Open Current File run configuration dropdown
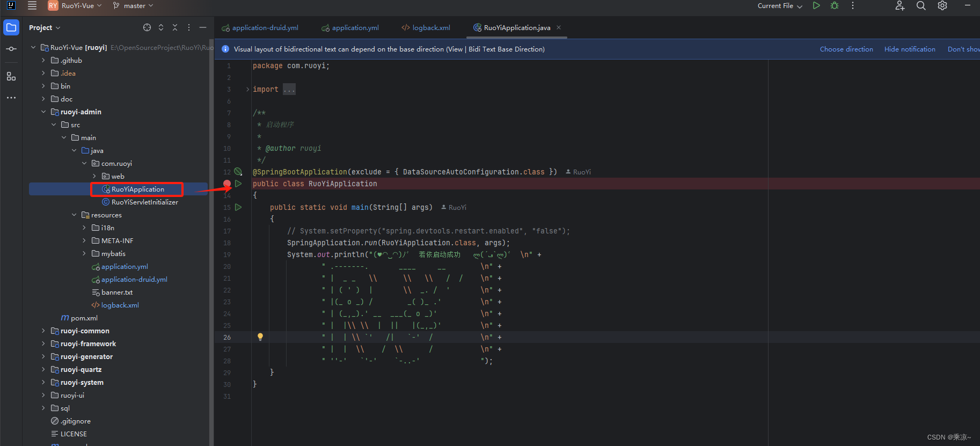This screenshot has height=446, width=980. click(780, 5)
